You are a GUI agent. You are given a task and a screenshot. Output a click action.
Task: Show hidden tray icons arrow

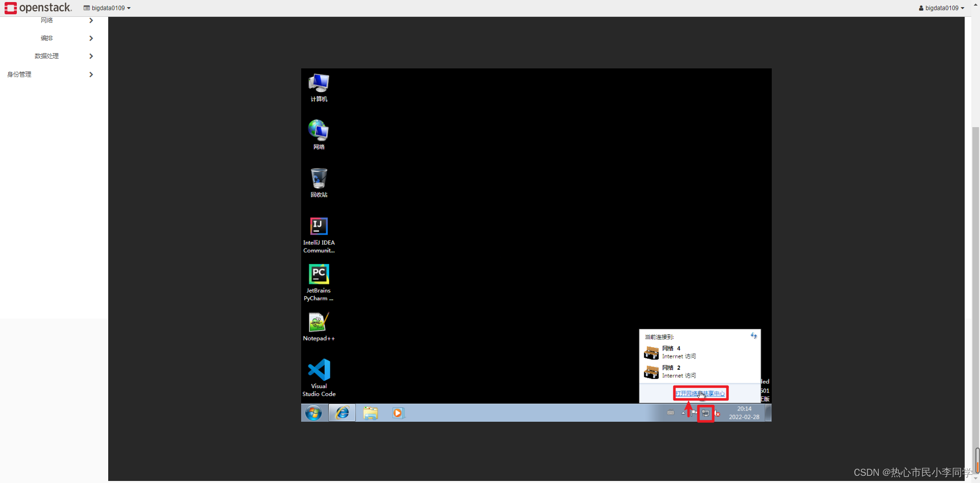coord(683,413)
